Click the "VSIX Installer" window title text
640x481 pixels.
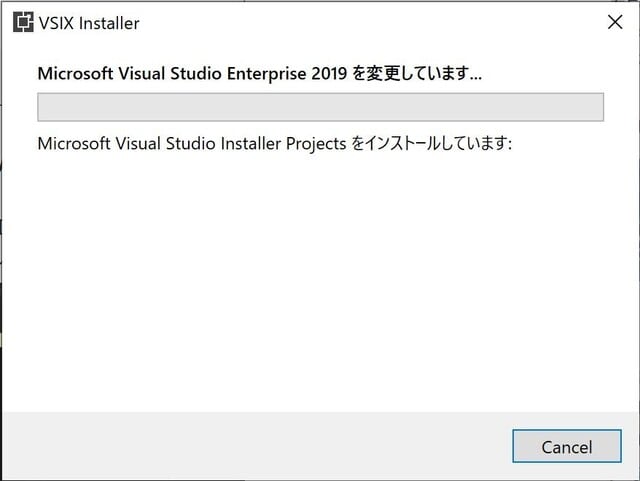click(89, 22)
